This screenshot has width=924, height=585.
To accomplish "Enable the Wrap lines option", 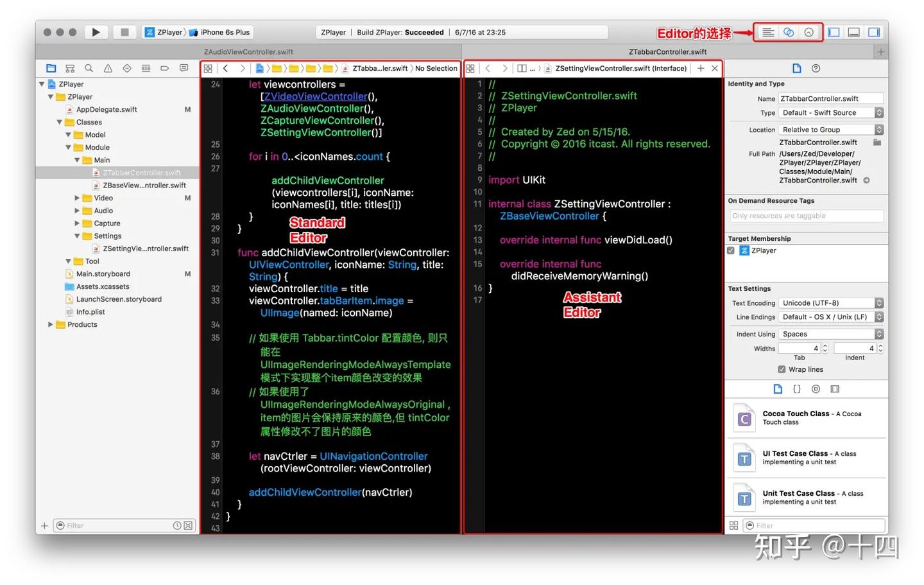I will (782, 369).
